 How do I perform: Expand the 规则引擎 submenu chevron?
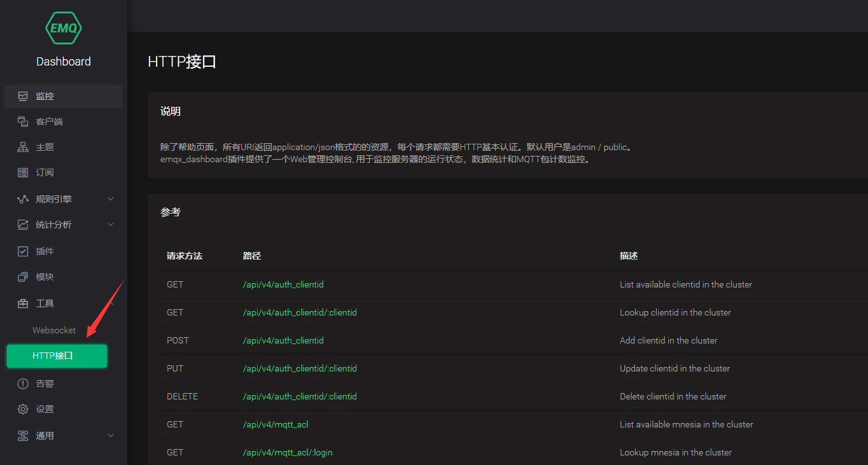coord(111,199)
